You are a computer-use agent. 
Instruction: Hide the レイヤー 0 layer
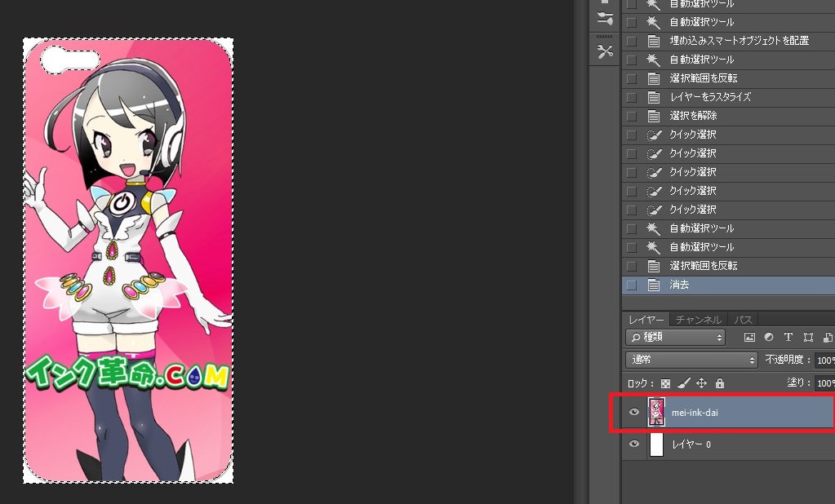(x=633, y=444)
